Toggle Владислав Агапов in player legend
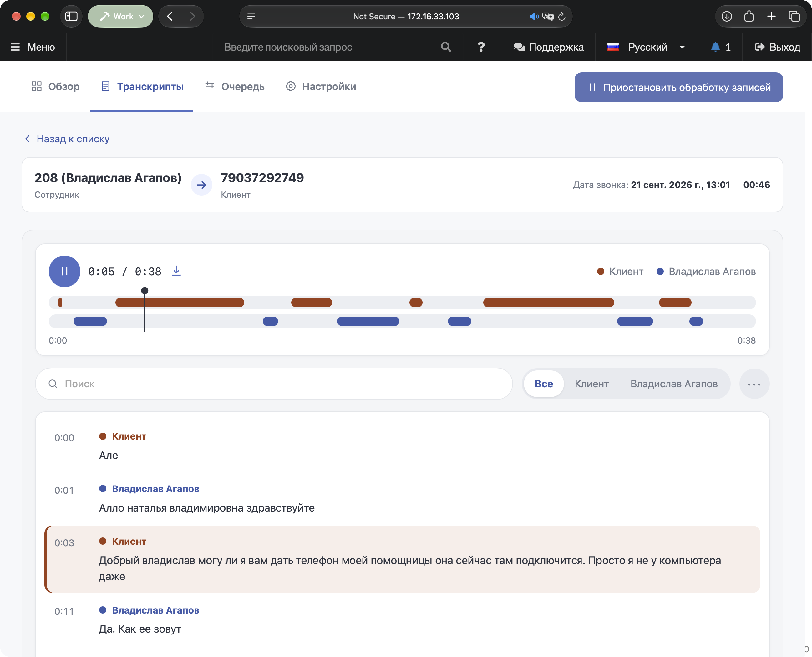 (x=706, y=272)
